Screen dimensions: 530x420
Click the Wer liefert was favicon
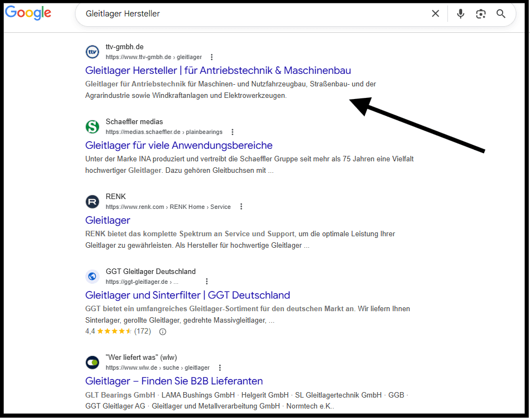click(x=92, y=363)
